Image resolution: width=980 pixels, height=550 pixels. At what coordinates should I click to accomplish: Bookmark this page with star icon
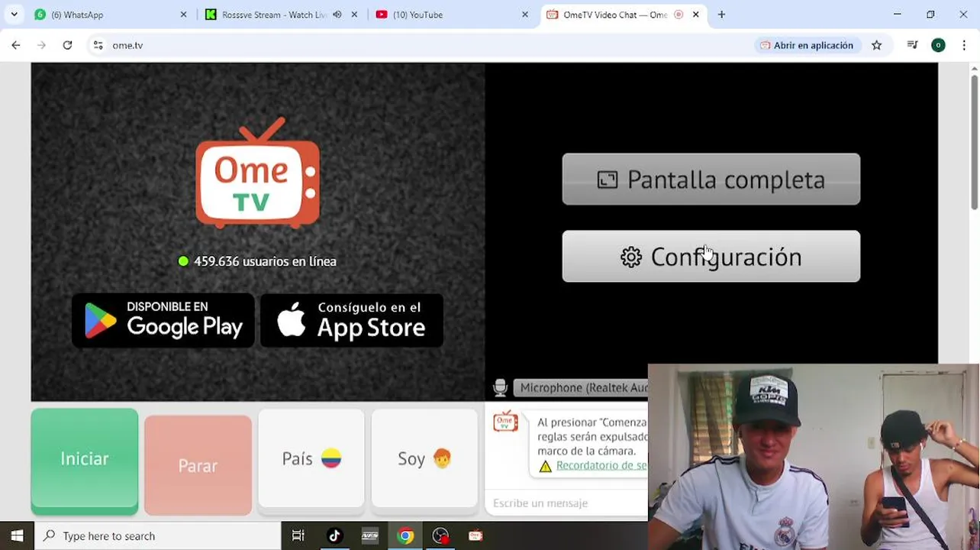coord(876,45)
